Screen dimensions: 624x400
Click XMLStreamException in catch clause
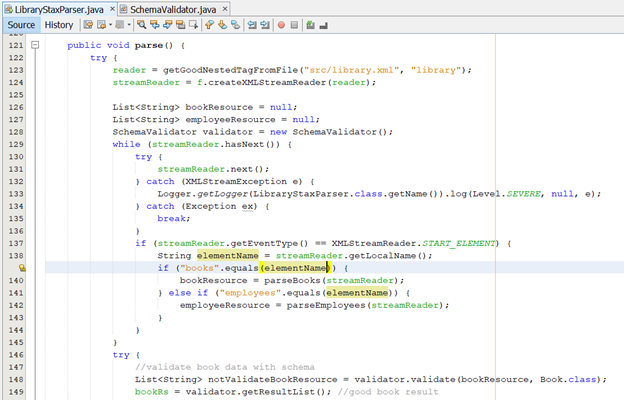pyautogui.click(x=236, y=181)
